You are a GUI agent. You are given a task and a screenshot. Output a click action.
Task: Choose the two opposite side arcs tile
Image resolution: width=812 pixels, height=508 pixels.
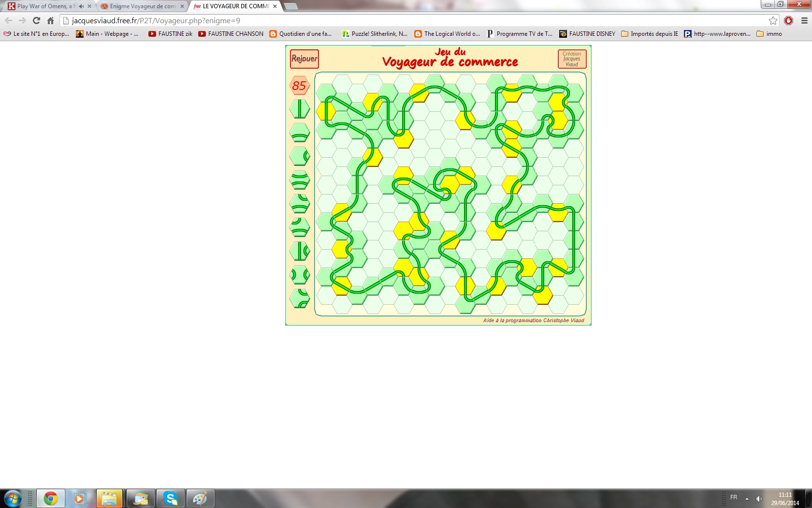[x=300, y=275]
